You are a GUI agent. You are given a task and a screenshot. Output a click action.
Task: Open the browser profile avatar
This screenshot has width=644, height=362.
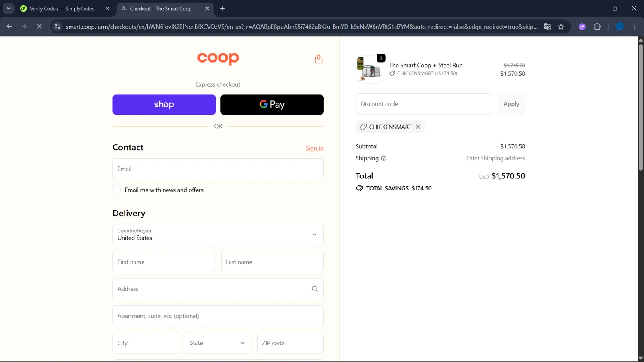[x=620, y=27]
